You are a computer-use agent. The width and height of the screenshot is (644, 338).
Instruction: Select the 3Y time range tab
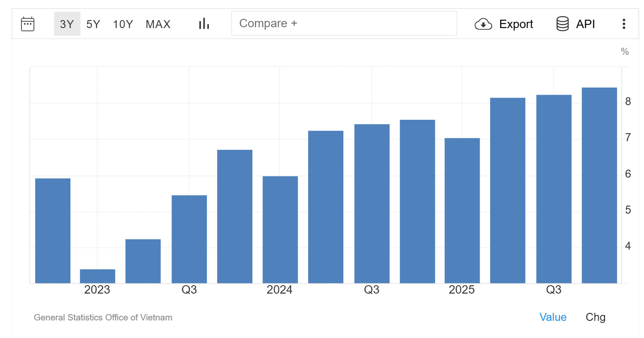coord(67,24)
